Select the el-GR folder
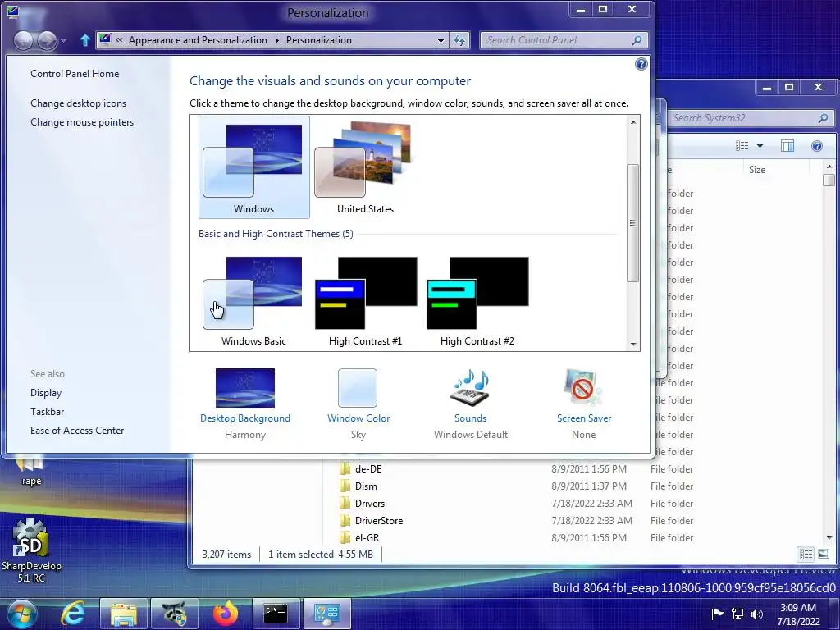This screenshot has width=840, height=630. (x=367, y=538)
